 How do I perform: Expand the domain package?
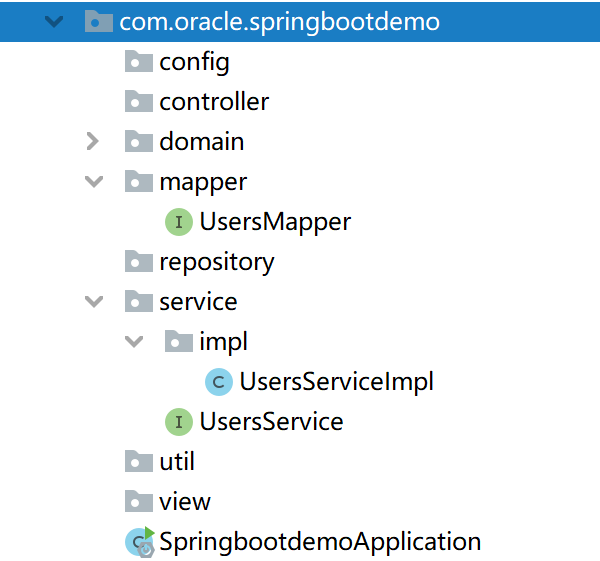tap(93, 142)
